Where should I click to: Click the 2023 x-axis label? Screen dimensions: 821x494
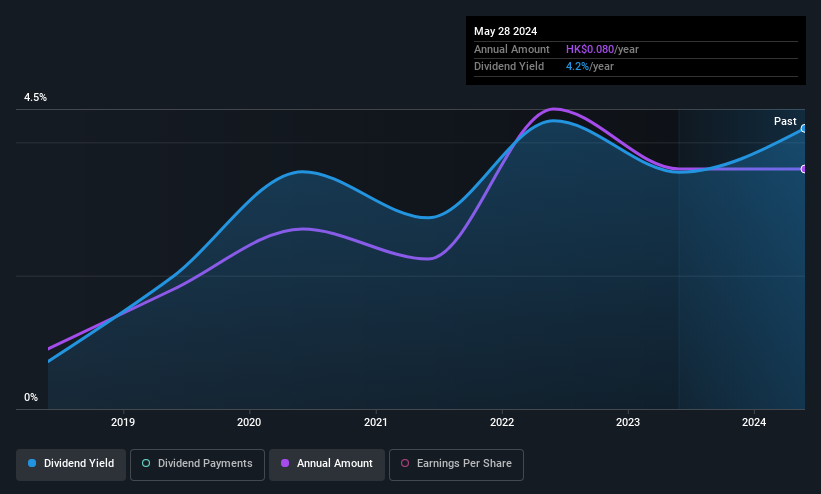coord(628,422)
